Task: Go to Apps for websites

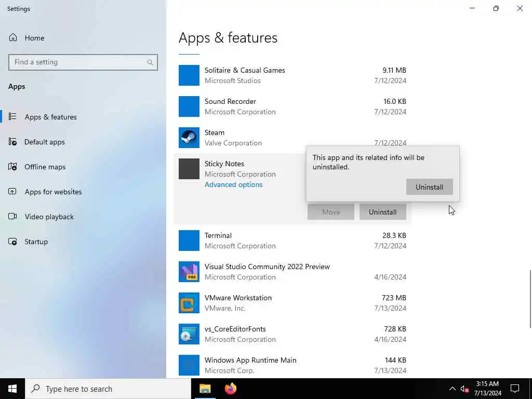Action: coord(53,192)
